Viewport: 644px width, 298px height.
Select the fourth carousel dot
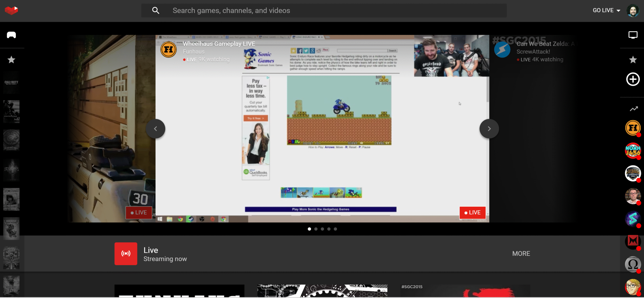coord(329,229)
